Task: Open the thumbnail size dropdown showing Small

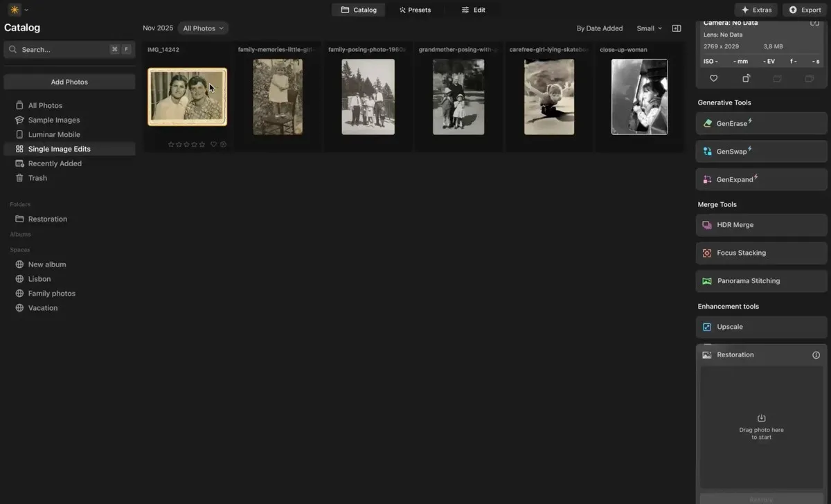Action: pos(648,28)
